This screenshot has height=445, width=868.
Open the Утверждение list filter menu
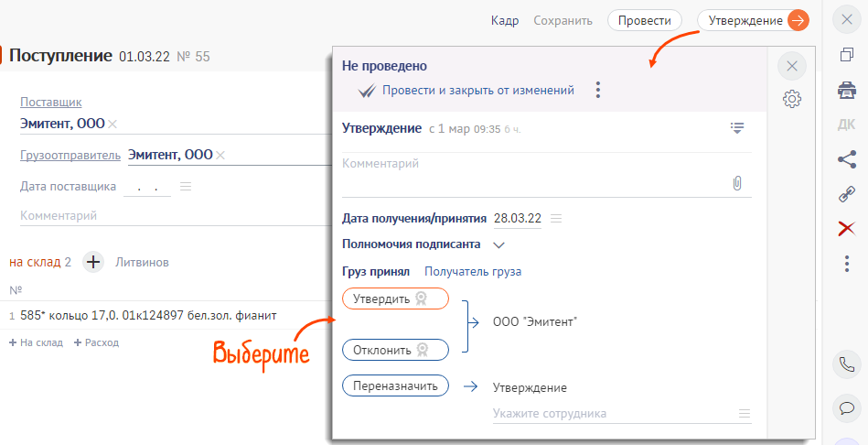(x=737, y=128)
